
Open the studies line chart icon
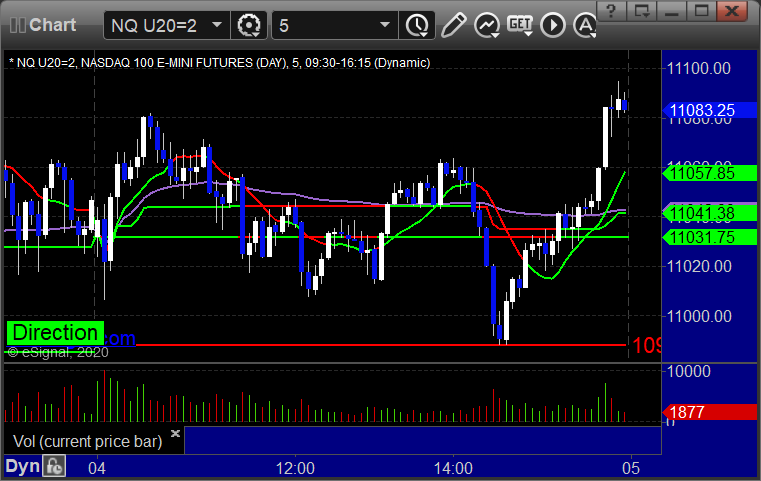tap(487, 25)
